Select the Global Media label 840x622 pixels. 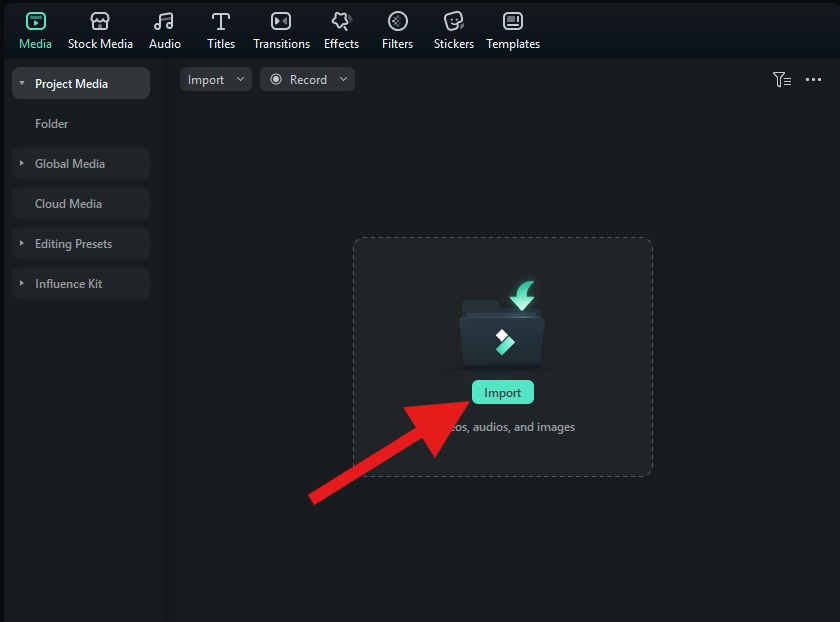coord(70,163)
